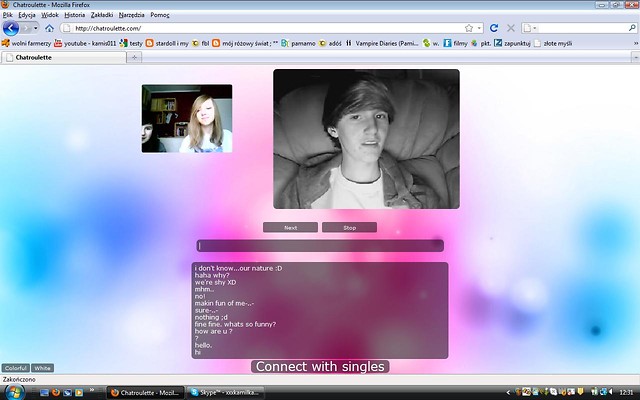This screenshot has width=640, height=400.
Task: Click Show Desktop in Quick Launch
Action: coord(44,393)
